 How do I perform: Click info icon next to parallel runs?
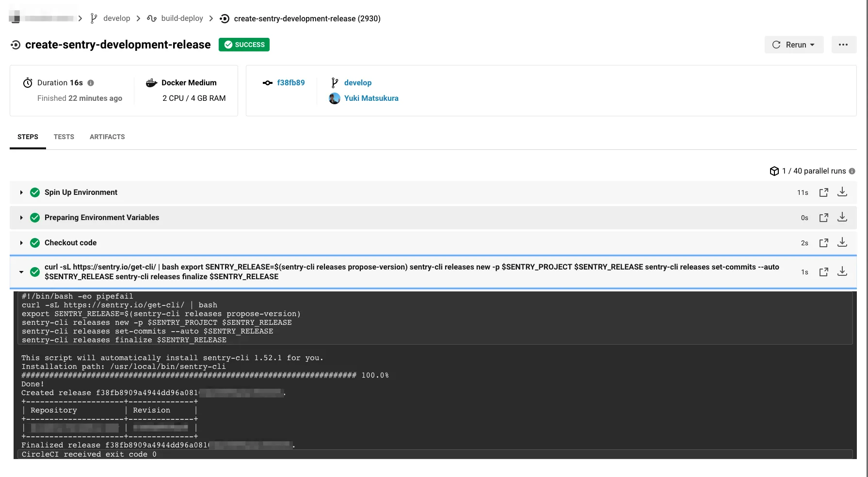coord(852,171)
